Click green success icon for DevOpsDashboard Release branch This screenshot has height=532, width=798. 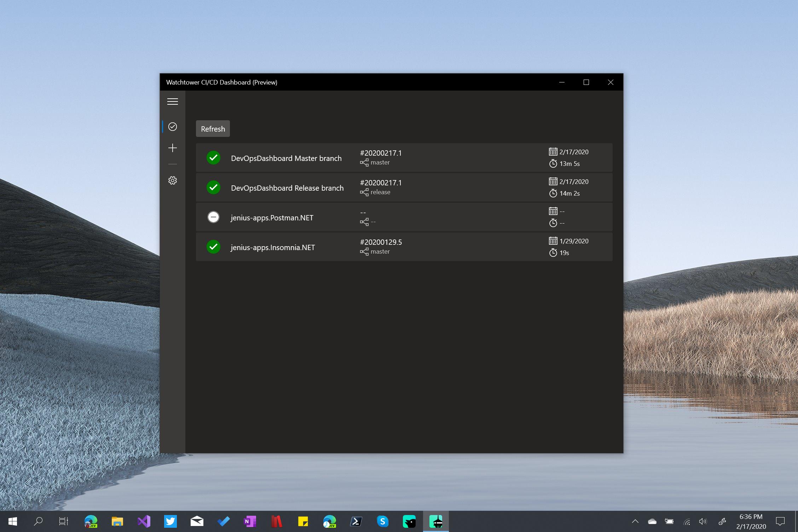coord(213,187)
